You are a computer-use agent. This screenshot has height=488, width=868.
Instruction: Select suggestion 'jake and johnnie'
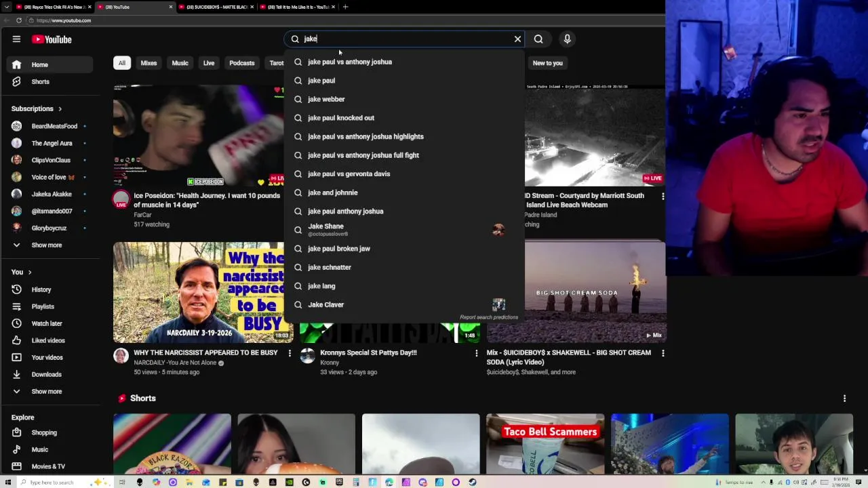point(404,192)
